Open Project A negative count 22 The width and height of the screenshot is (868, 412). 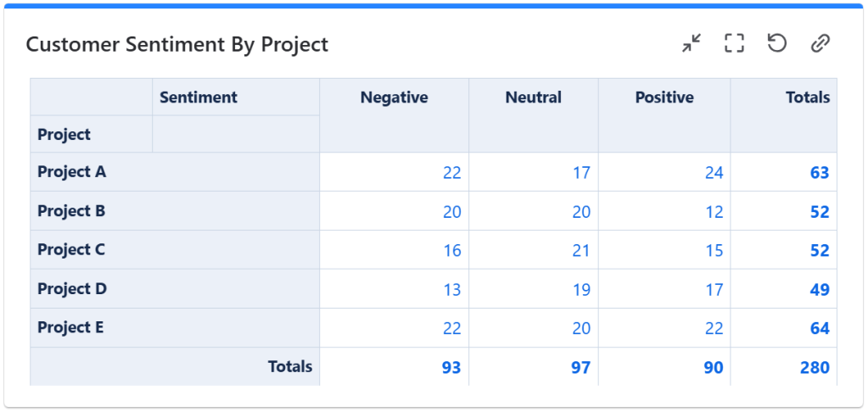[451, 173]
